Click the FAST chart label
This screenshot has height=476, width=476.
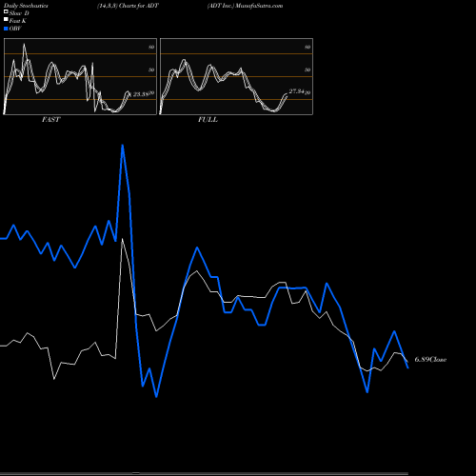pos(50,120)
